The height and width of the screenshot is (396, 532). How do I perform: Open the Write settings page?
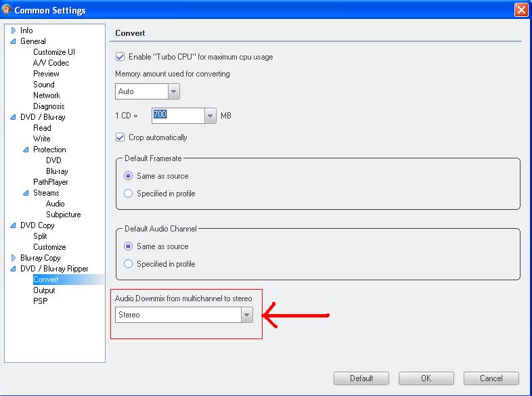click(42, 139)
